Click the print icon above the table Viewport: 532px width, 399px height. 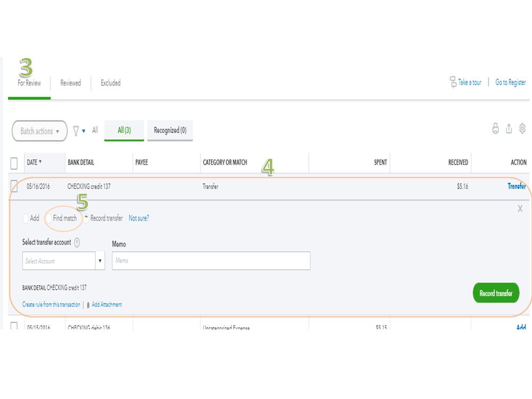[495, 128]
